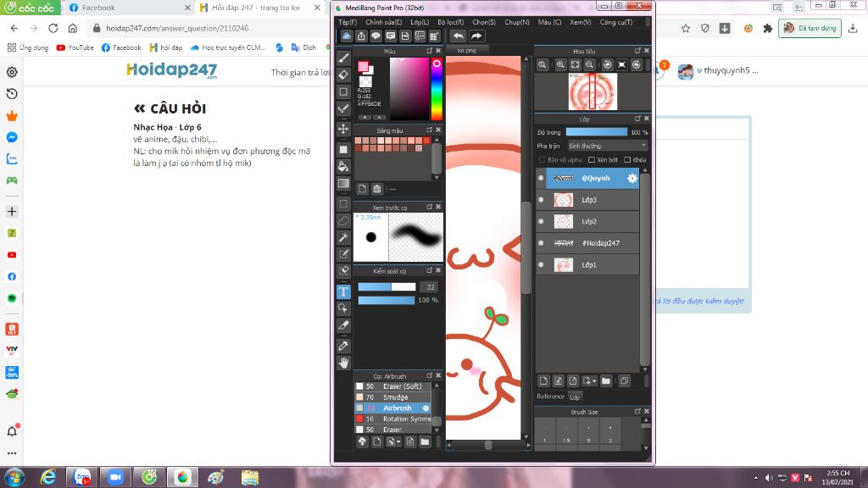Select the Magic Wand tool
The width and height of the screenshot is (868, 488).
coord(343,237)
